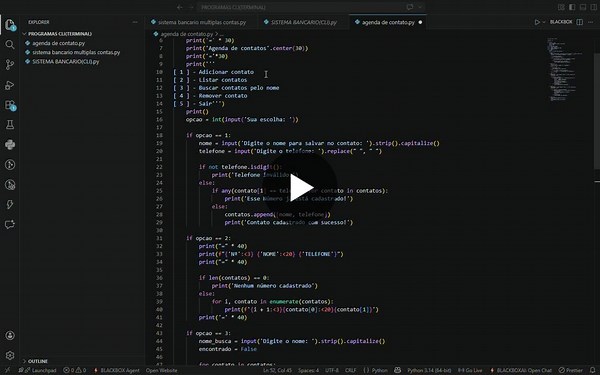600x375 pixels.
Task: Go back with the title bar left arrow
Action: [179, 7]
